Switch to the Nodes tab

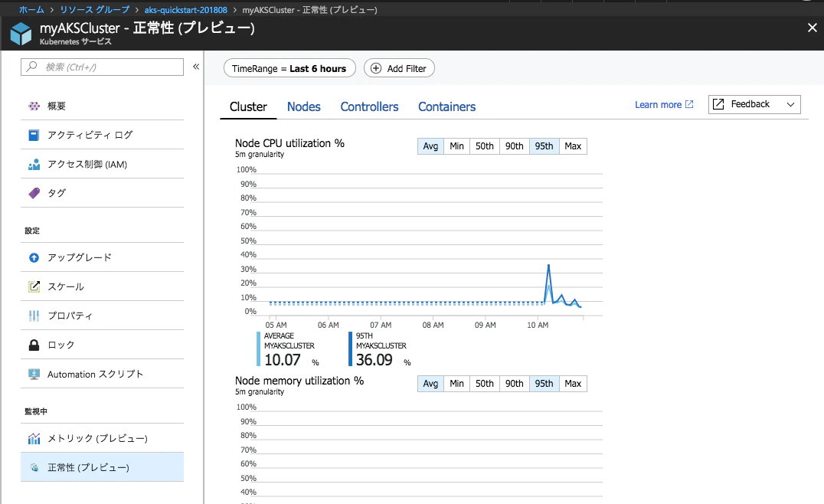click(304, 106)
